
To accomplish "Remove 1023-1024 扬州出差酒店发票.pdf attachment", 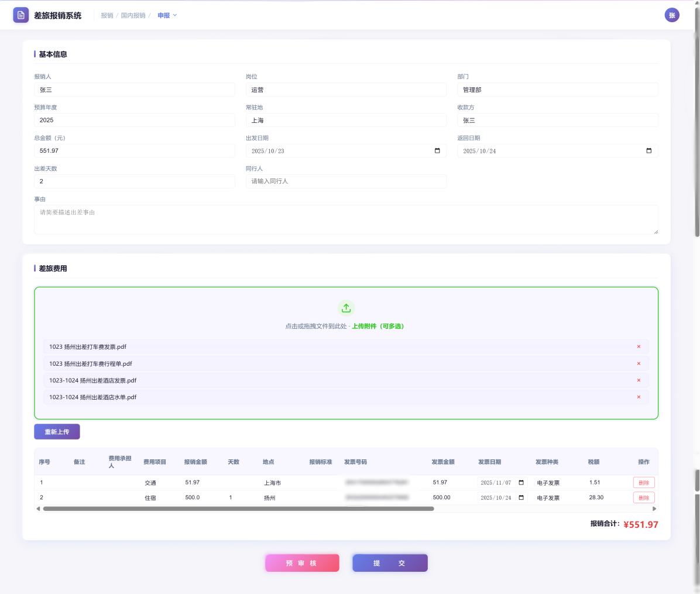I will [639, 380].
